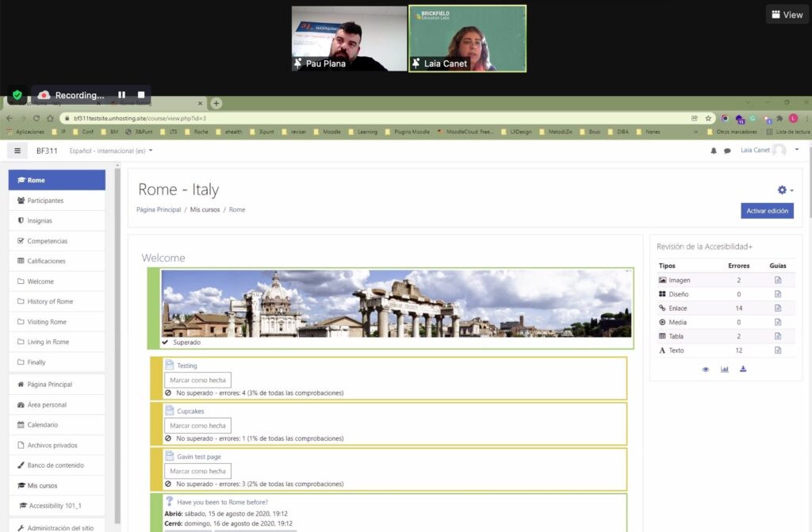Open the accessibility bar chart report icon
Image resolution: width=812 pixels, height=532 pixels.
click(724, 369)
